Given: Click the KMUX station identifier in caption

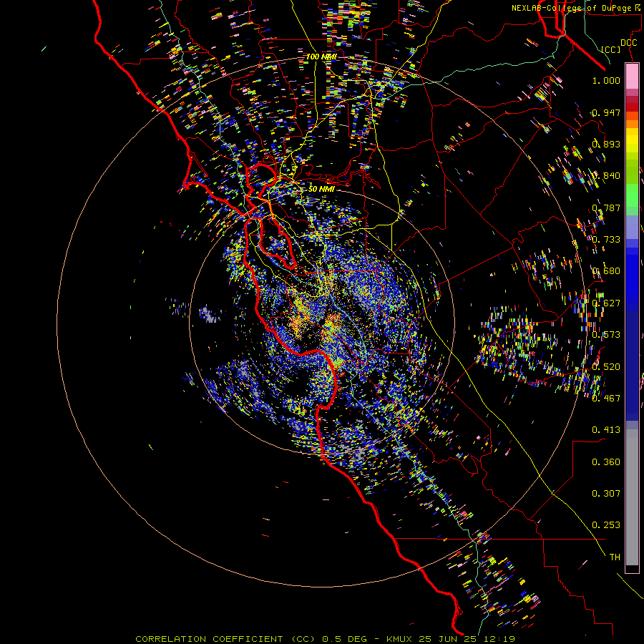Looking at the screenshot, I should point(399,639).
